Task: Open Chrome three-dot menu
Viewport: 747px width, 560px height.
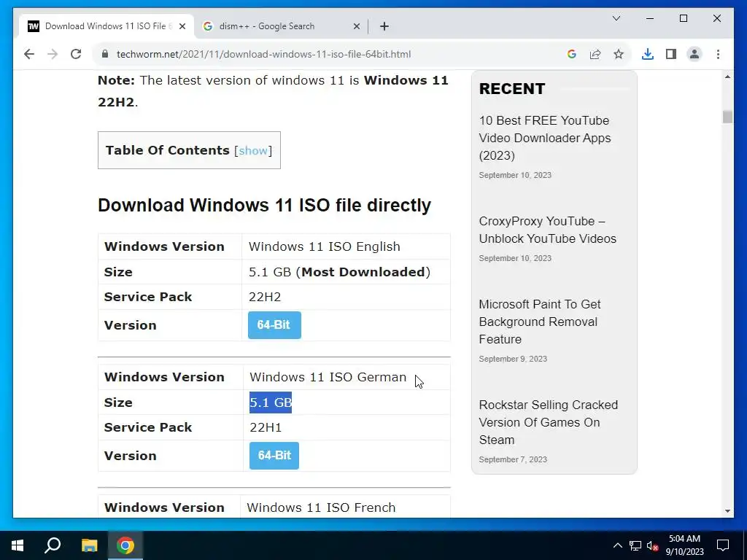Action: pyautogui.click(x=718, y=54)
